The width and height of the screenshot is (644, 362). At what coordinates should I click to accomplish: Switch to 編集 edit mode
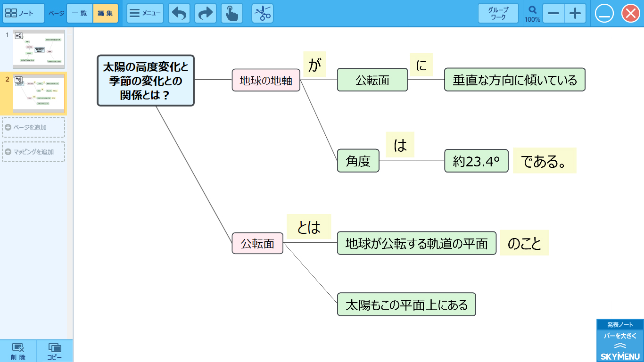tap(106, 13)
